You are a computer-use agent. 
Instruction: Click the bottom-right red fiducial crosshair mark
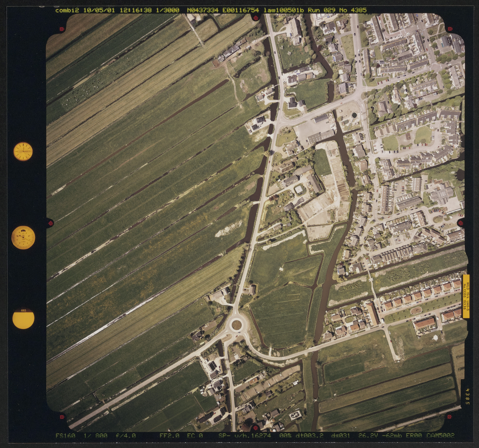pos(450,417)
